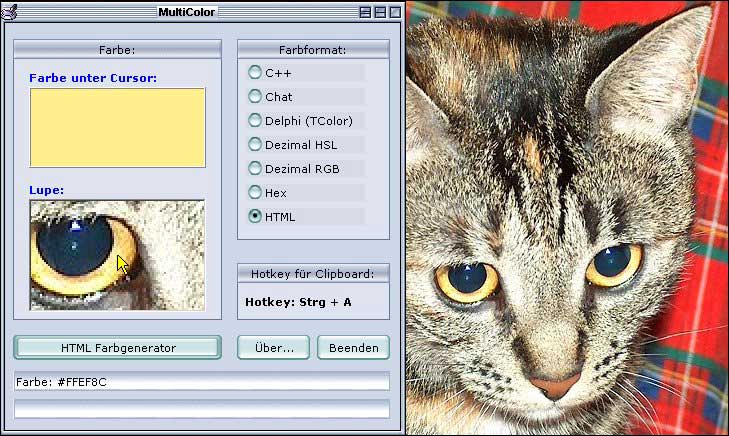Click the first window control button in title bar

(365, 12)
